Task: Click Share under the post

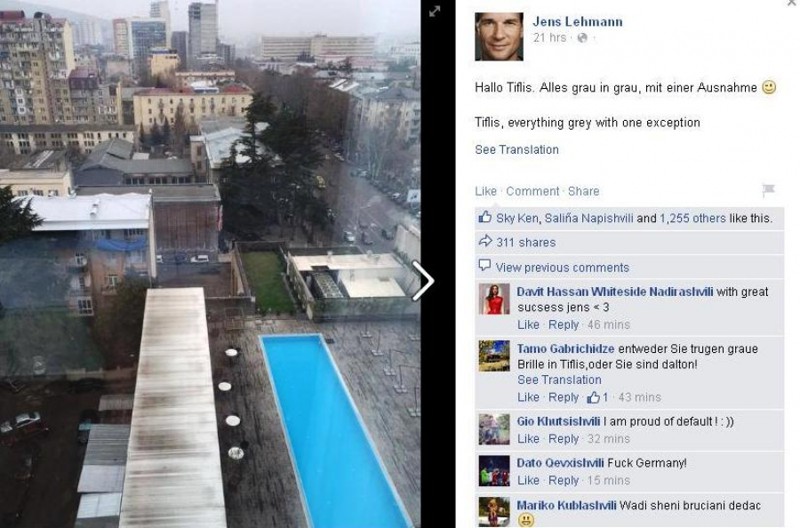Action: point(583,191)
